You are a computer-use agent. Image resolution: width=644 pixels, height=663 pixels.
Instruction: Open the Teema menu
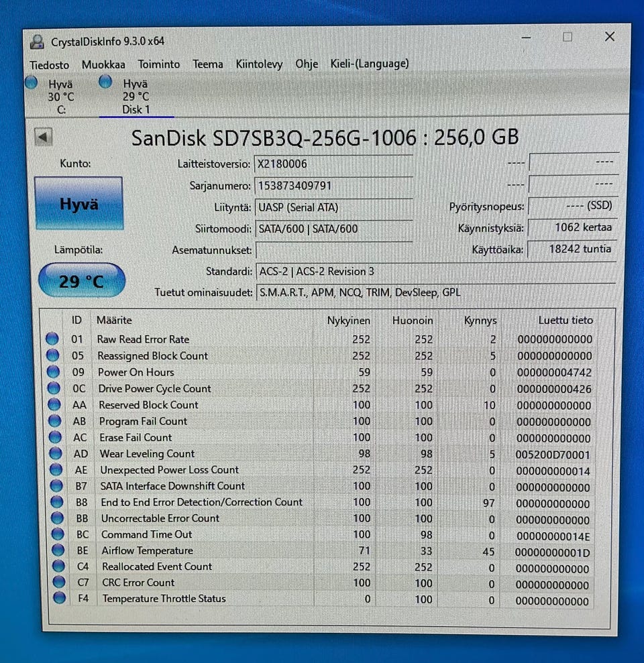[x=208, y=64]
